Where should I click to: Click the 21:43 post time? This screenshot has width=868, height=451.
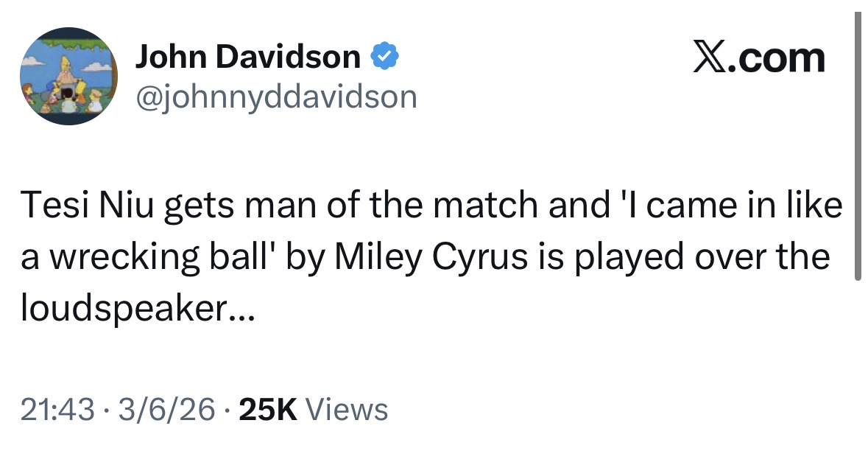57,409
